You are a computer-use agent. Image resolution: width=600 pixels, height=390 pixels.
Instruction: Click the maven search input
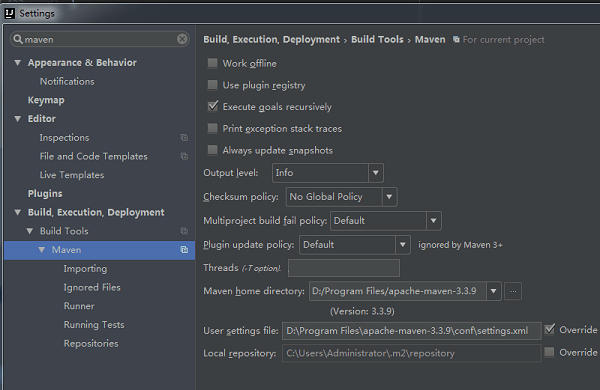[99, 39]
